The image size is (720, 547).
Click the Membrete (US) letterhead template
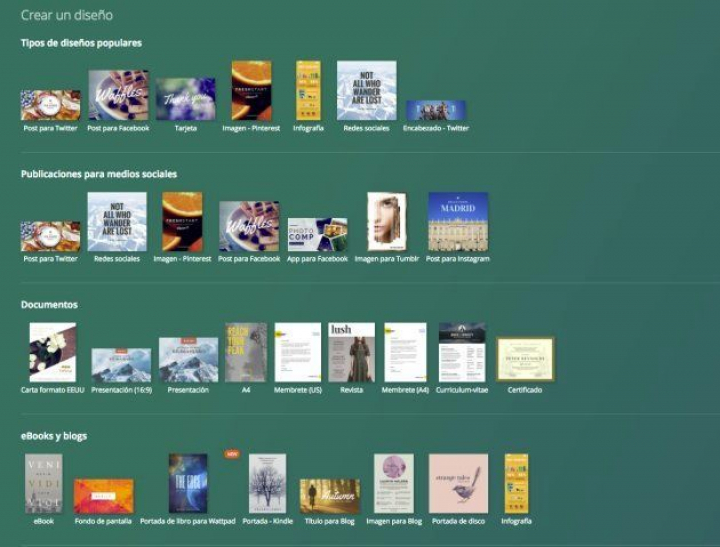point(298,352)
